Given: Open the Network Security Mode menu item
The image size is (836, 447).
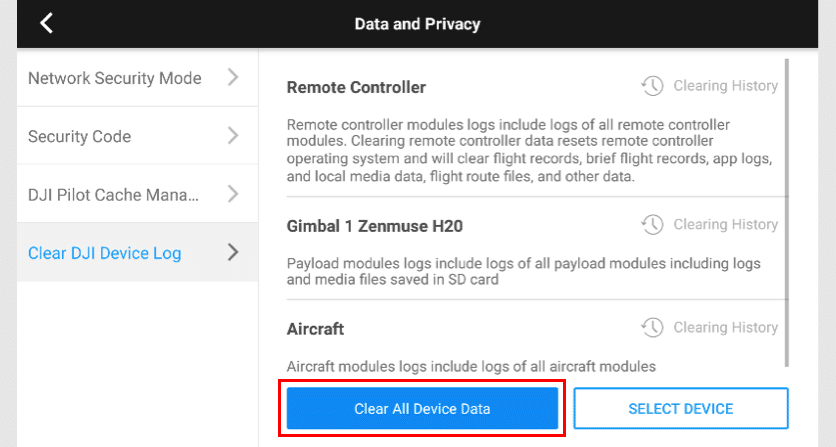Looking at the screenshot, I should [115, 78].
